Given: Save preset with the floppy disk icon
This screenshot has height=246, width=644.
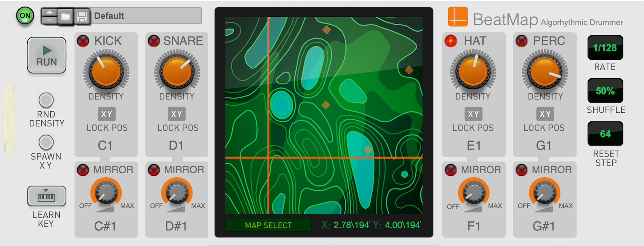Looking at the screenshot, I should coord(82,16).
